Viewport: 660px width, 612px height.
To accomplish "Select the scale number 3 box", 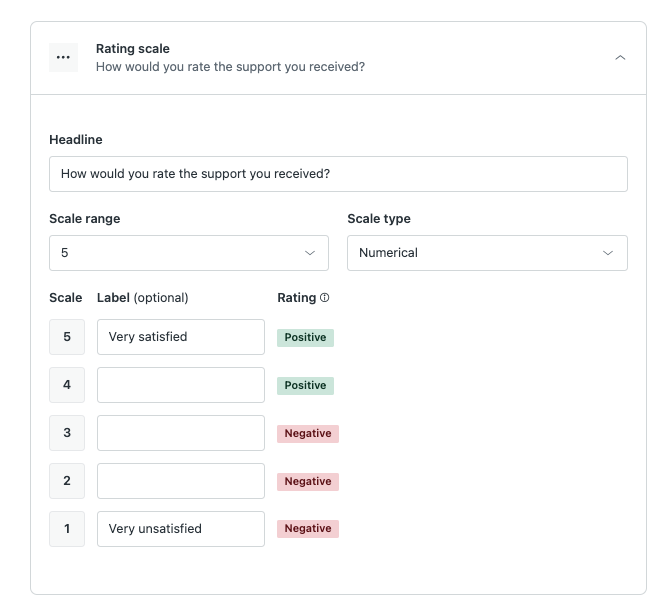I will tap(67, 433).
